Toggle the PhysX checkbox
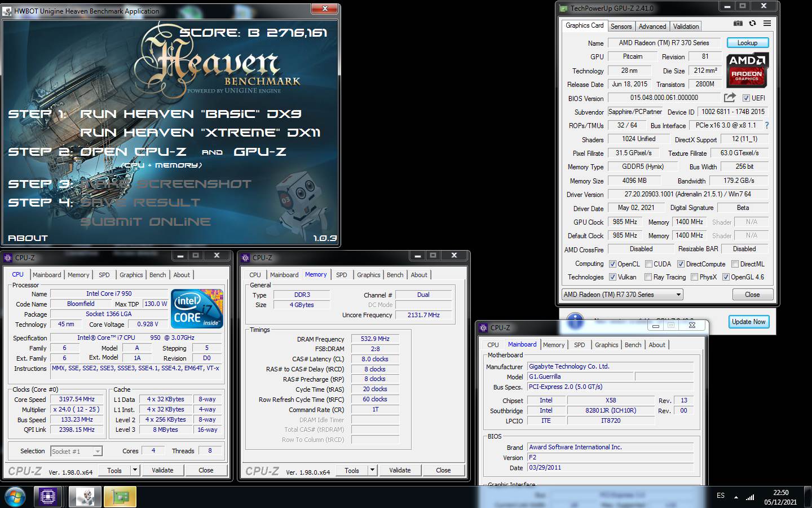Screen dimensions: 812x508 pyautogui.click(x=694, y=277)
